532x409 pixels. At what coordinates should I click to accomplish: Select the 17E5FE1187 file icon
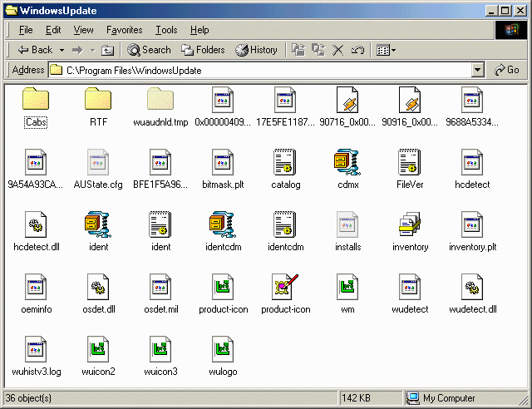285,100
